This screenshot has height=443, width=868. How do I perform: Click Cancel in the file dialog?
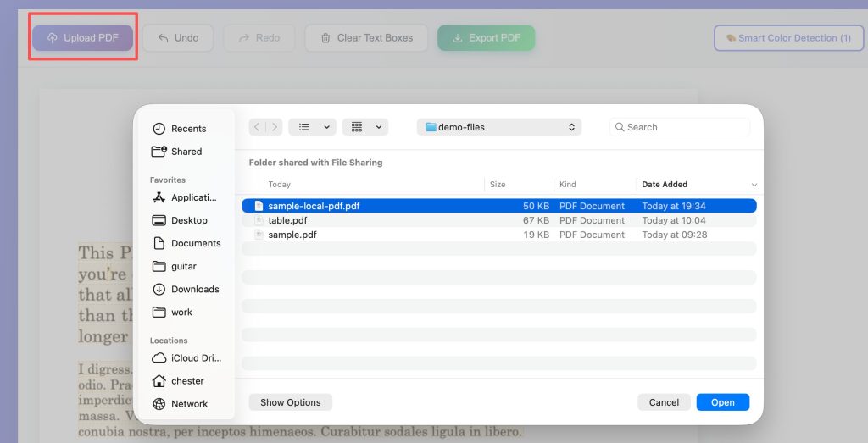click(x=664, y=402)
